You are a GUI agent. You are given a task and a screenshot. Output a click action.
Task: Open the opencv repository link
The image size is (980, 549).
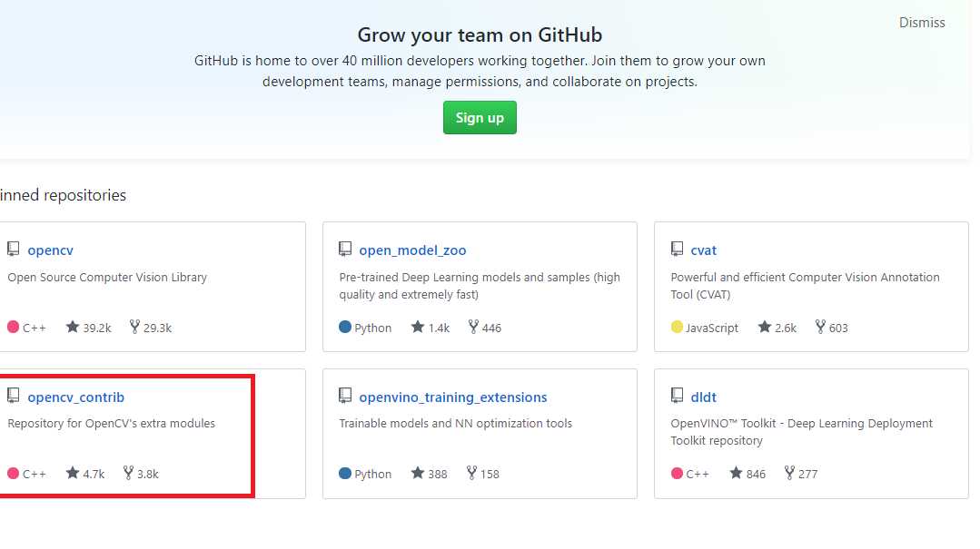50,250
